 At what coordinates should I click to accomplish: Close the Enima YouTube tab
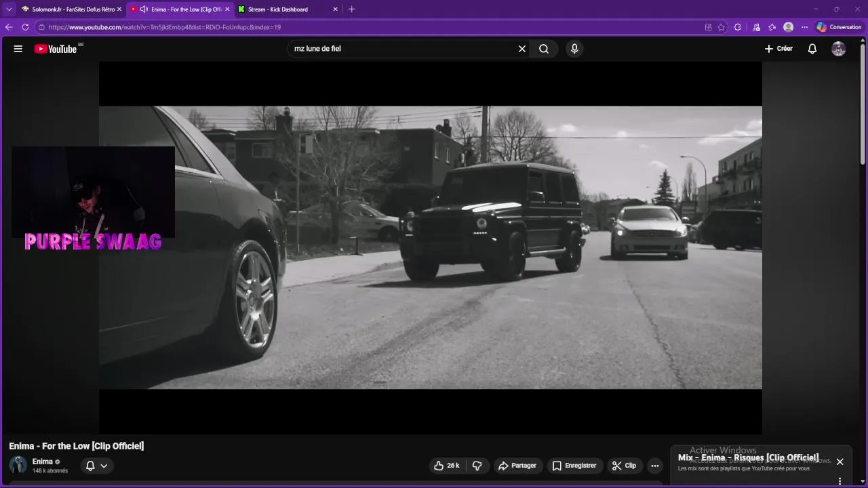[x=227, y=9]
